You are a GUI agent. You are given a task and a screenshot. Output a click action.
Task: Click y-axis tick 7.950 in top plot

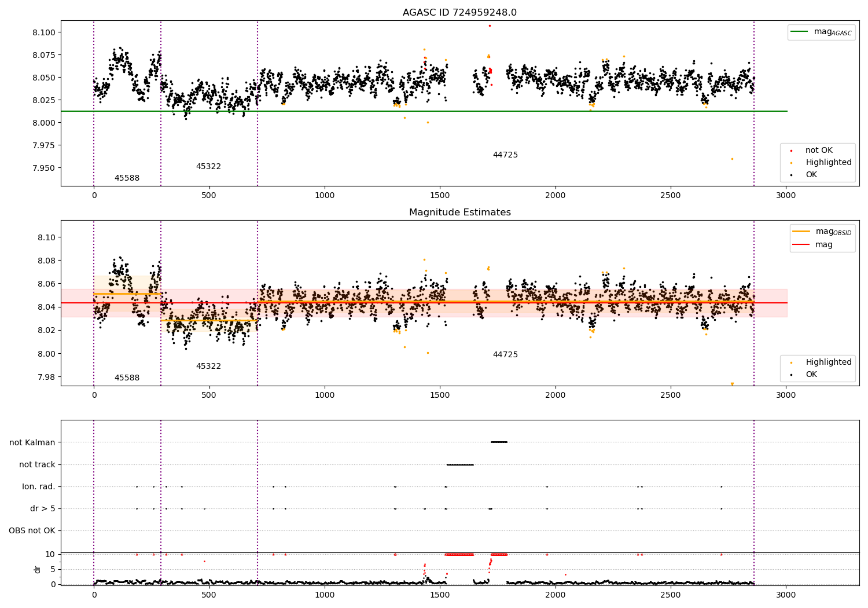(44, 168)
